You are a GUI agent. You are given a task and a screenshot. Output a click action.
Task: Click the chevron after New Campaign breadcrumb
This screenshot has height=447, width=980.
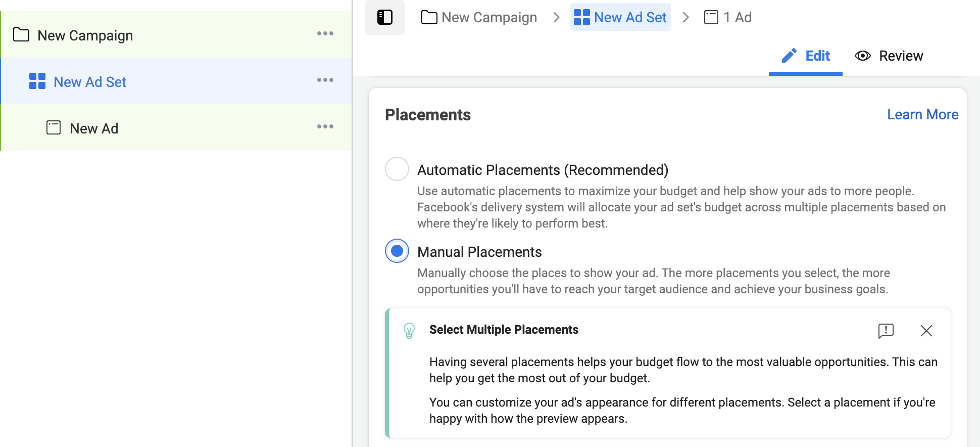(556, 17)
